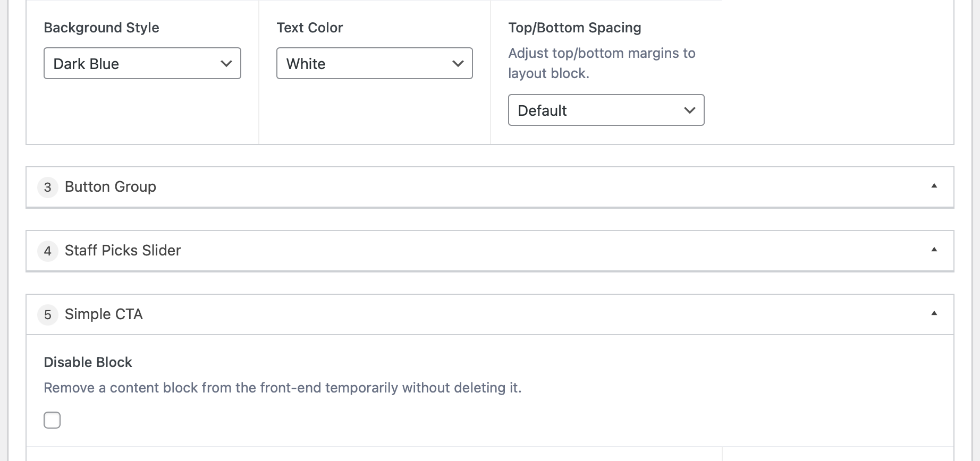Viewport: 980px width, 461px height.
Task: Click the Disable Block label
Action: pyautogui.click(x=88, y=362)
